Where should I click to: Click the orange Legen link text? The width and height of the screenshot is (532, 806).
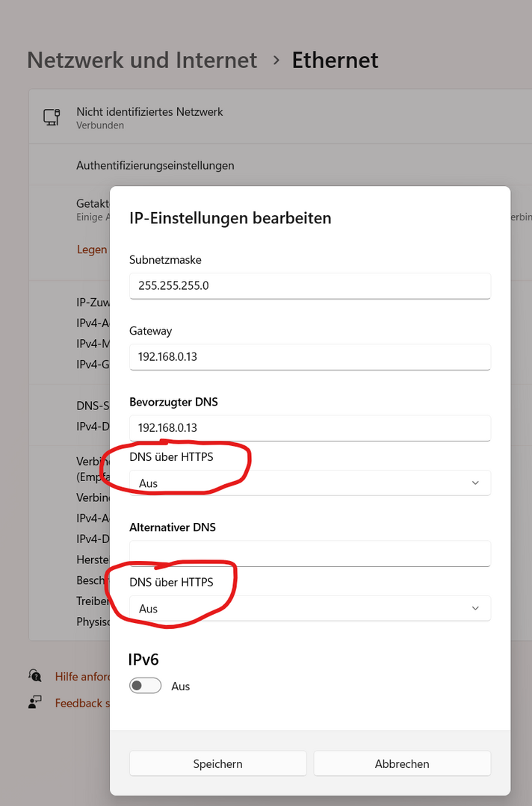[x=92, y=249]
